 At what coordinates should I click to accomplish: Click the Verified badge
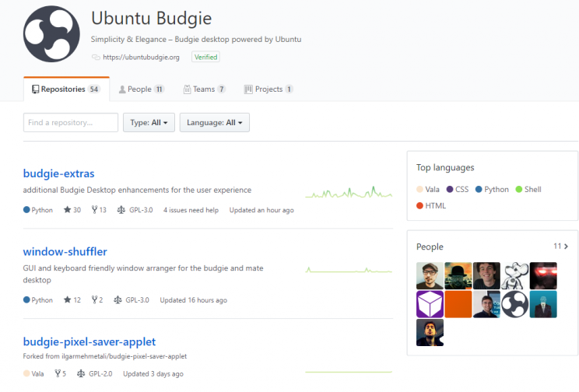click(205, 57)
